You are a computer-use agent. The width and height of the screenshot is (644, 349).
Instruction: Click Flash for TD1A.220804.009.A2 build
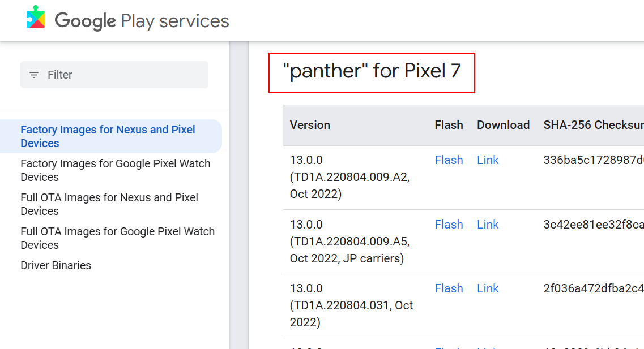pyautogui.click(x=449, y=160)
